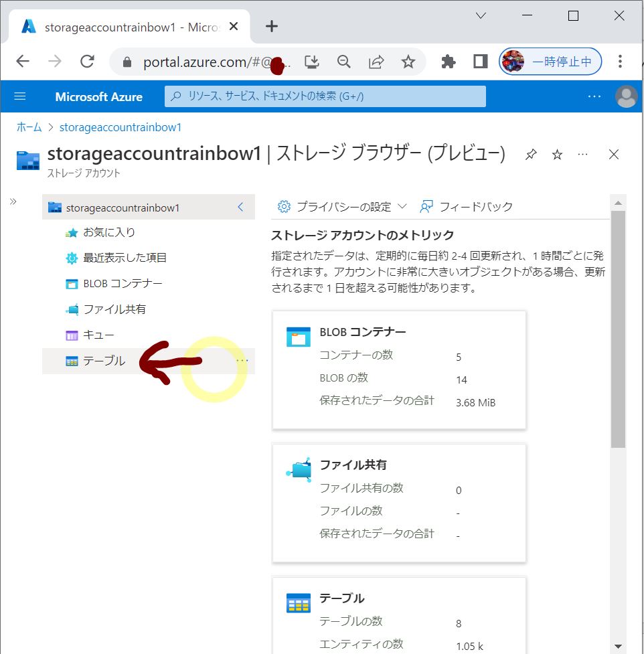This screenshot has width=644, height=654.
Task: Click the ファイル共有 metrics card icon
Action: click(x=298, y=470)
